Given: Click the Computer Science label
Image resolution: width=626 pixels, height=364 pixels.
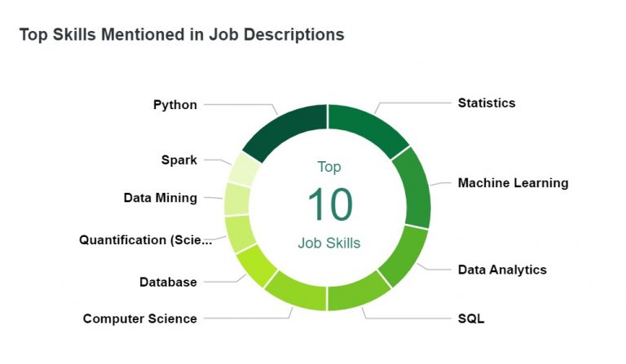Looking at the screenshot, I should (139, 318).
